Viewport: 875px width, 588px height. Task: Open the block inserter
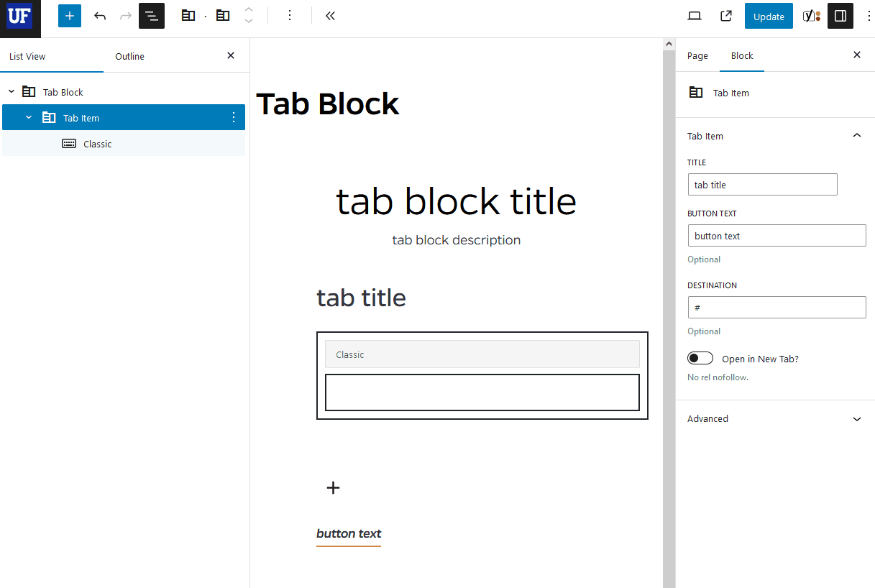click(x=69, y=15)
